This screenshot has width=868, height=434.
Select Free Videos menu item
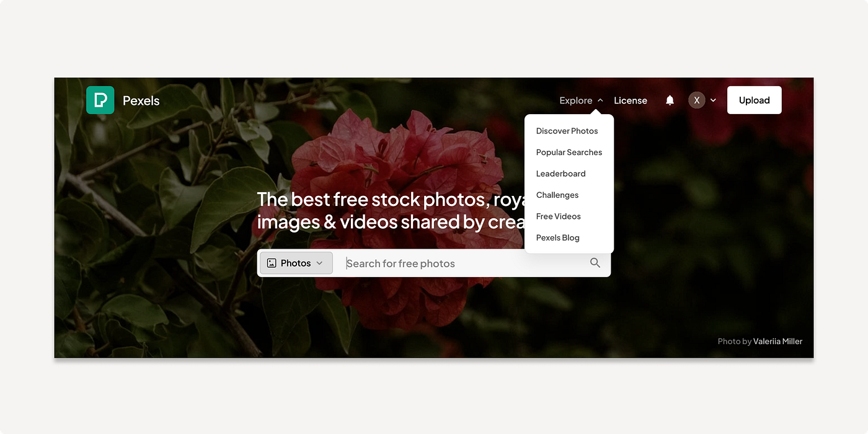point(559,216)
